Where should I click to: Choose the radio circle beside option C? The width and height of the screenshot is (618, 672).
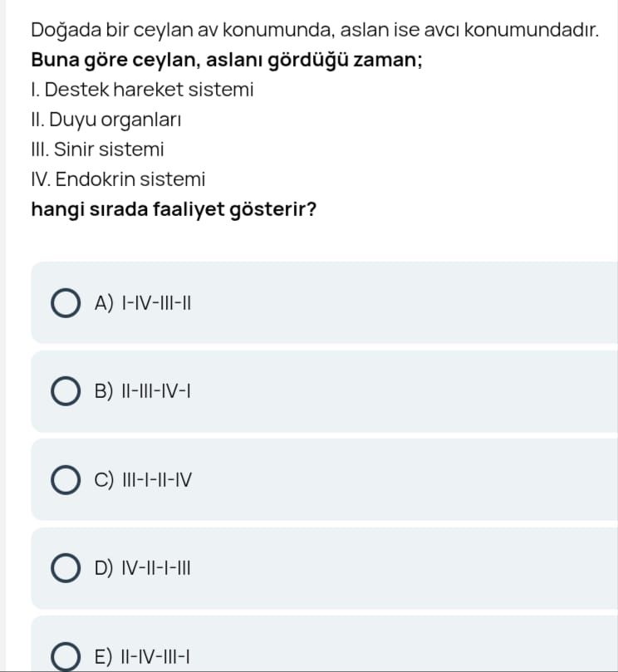[x=66, y=480]
